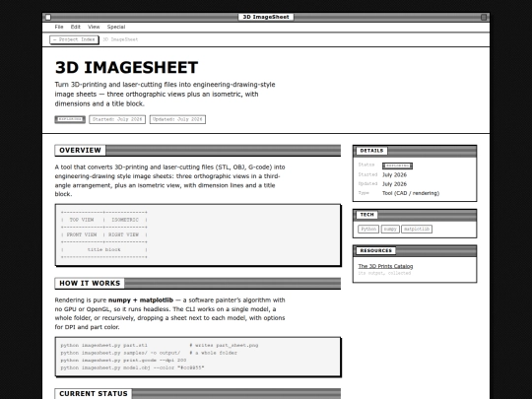Click the OVERVIEW section heading
532x399 pixels.
[x=80, y=151]
